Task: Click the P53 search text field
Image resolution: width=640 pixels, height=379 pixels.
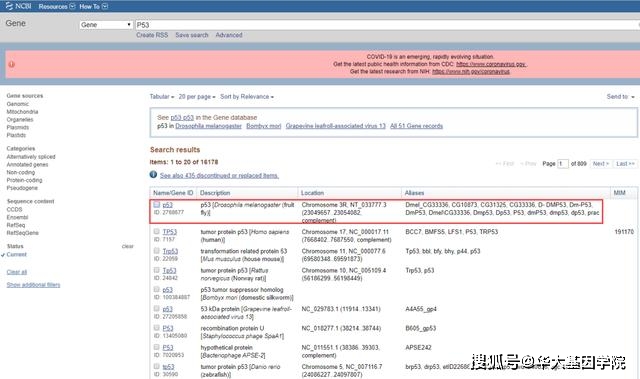Action: point(387,25)
